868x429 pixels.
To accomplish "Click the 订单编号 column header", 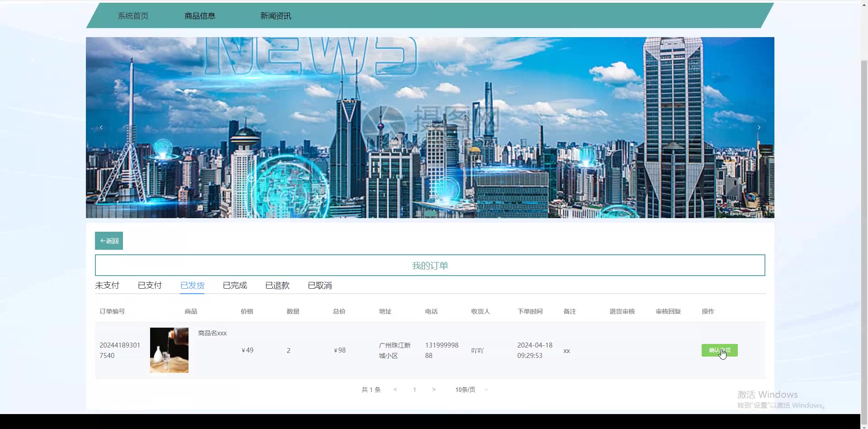I will (x=112, y=311).
